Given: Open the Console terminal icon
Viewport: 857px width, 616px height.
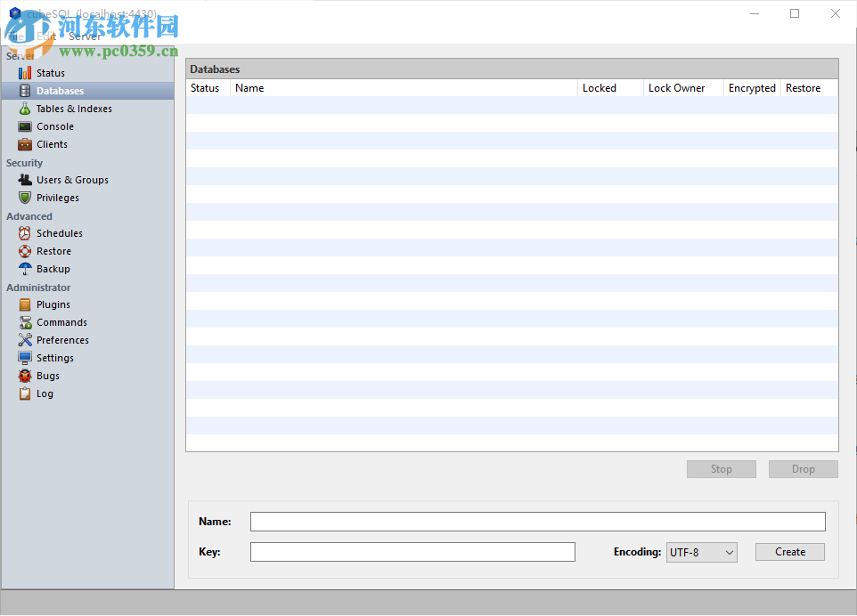Looking at the screenshot, I should 25,126.
